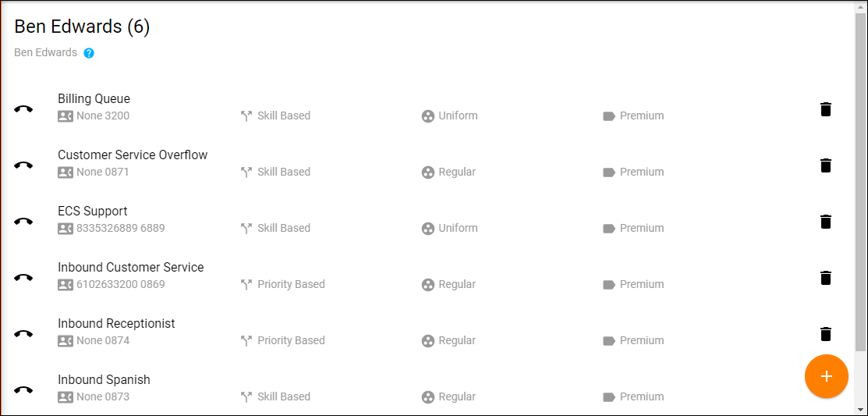Remove the ECS Support queue

[826, 222]
